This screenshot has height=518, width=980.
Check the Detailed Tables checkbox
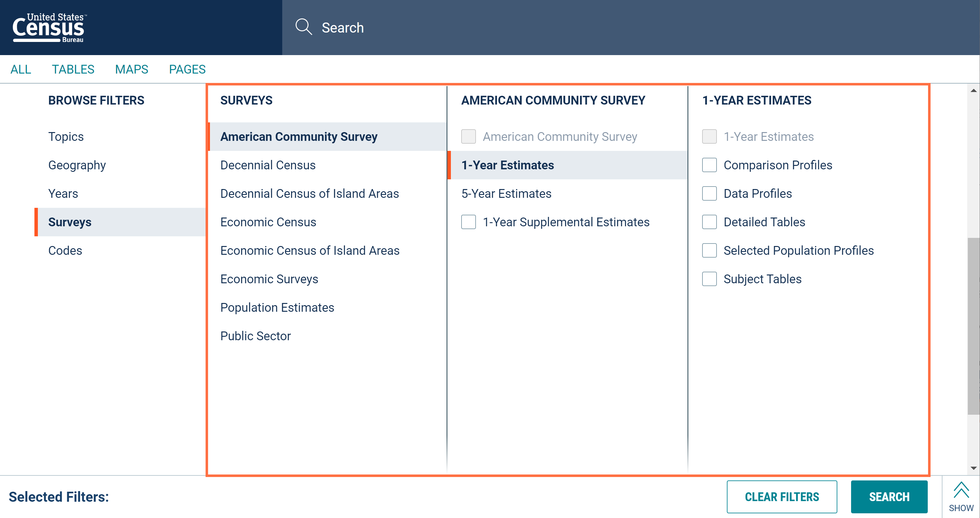click(709, 222)
